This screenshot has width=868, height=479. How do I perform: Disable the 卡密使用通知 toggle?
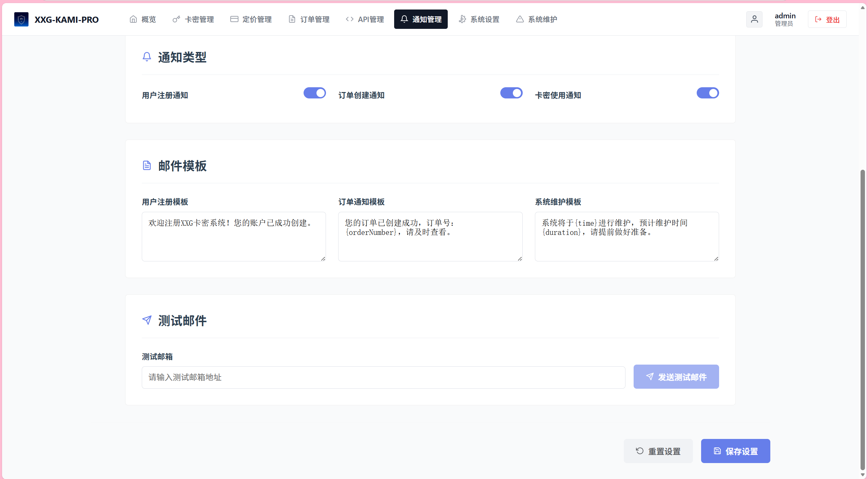pyautogui.click(x=708, y=93)
